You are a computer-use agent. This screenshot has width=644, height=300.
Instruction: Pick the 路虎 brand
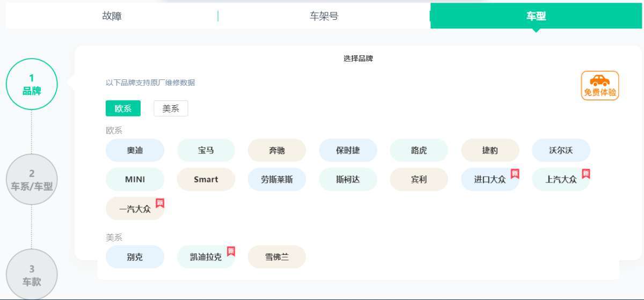coord(419,150)
